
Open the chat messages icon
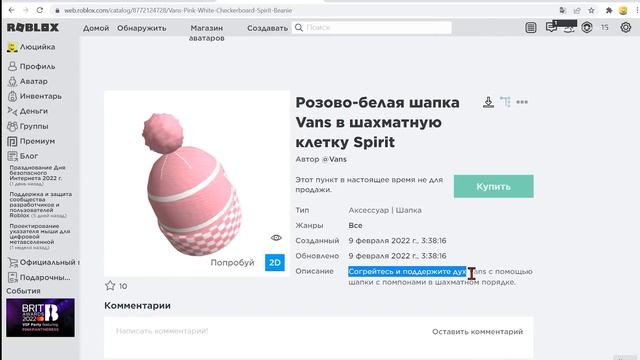(551, 27)
